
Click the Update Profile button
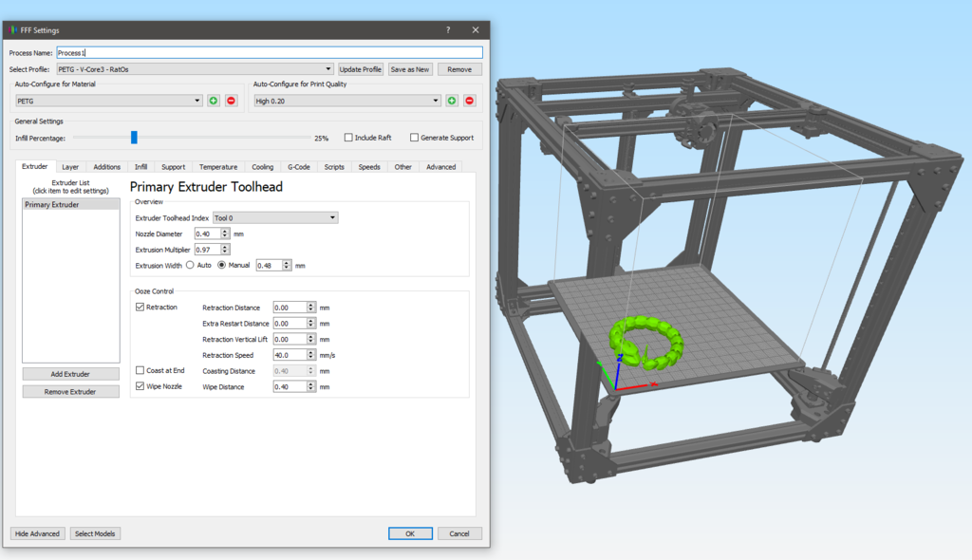(360, 69)
